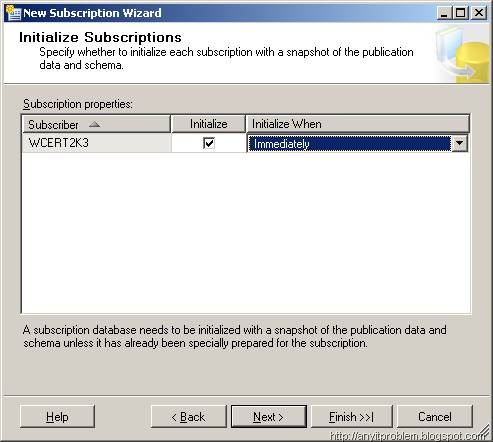493x442 pixels.
Task: Return to the previous page with Back
Action: click(188, 417)
